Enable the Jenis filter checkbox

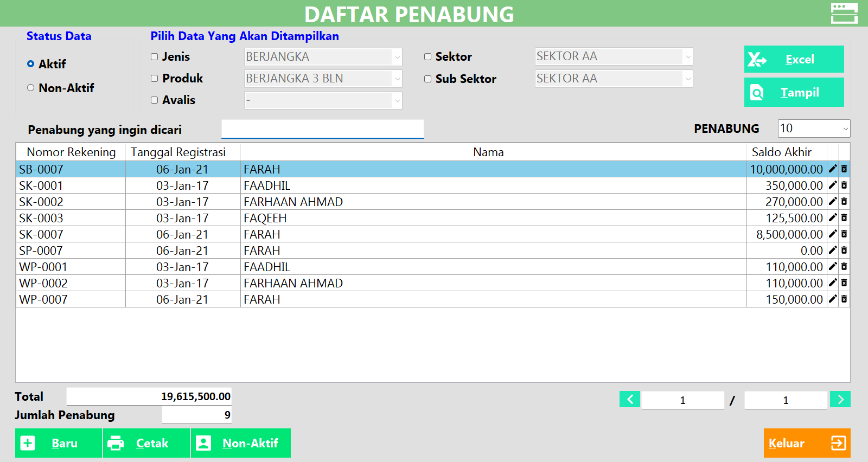(155, 57)
